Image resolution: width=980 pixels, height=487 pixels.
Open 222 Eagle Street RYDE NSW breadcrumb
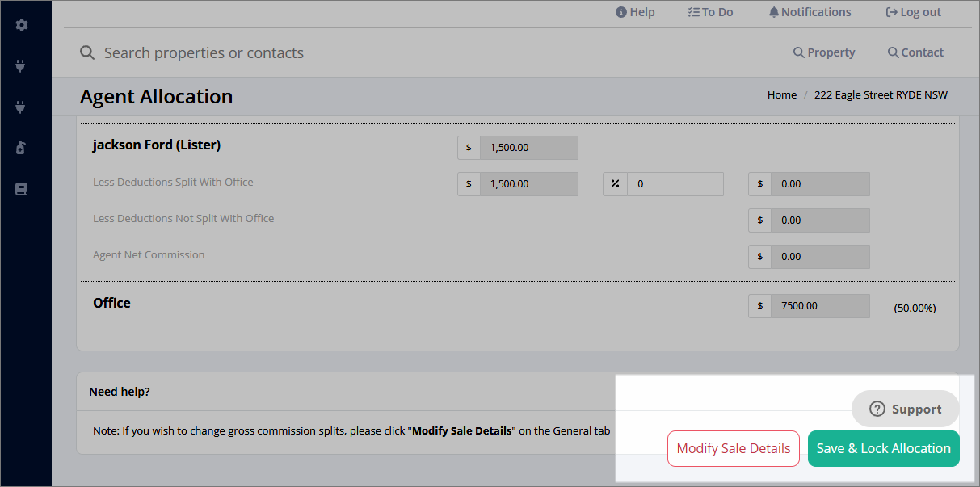(881, 94)
